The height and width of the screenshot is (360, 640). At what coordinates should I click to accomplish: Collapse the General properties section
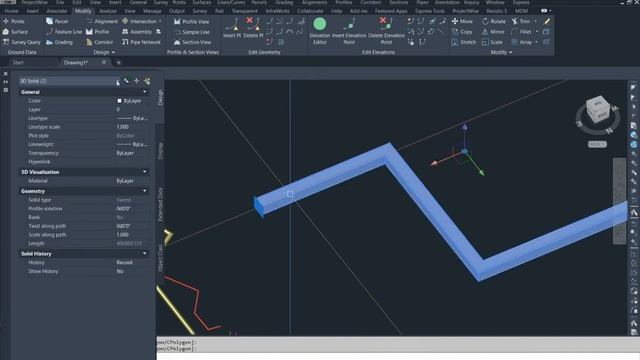point(144,92)
